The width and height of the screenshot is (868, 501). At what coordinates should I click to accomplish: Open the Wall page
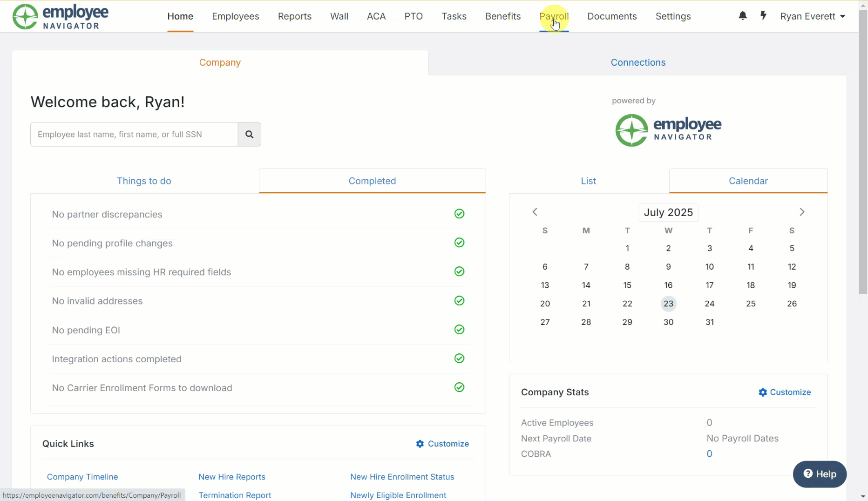pyautogui.click(x=339, y=16)
